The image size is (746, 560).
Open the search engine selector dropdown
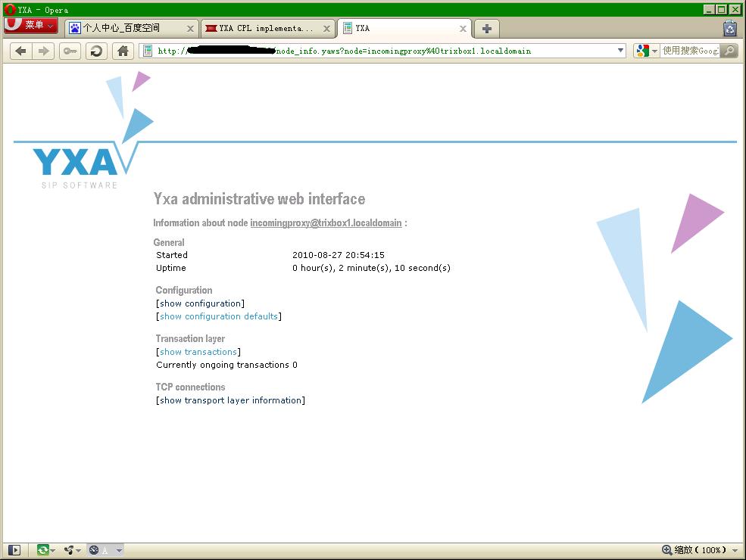[x=647, y=51]
